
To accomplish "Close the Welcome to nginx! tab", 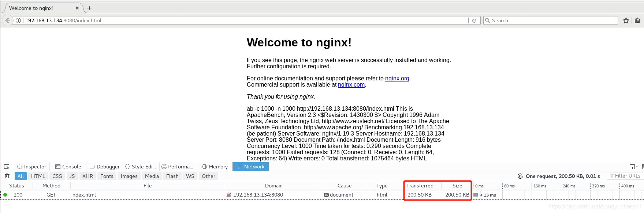I will (77, 8).
